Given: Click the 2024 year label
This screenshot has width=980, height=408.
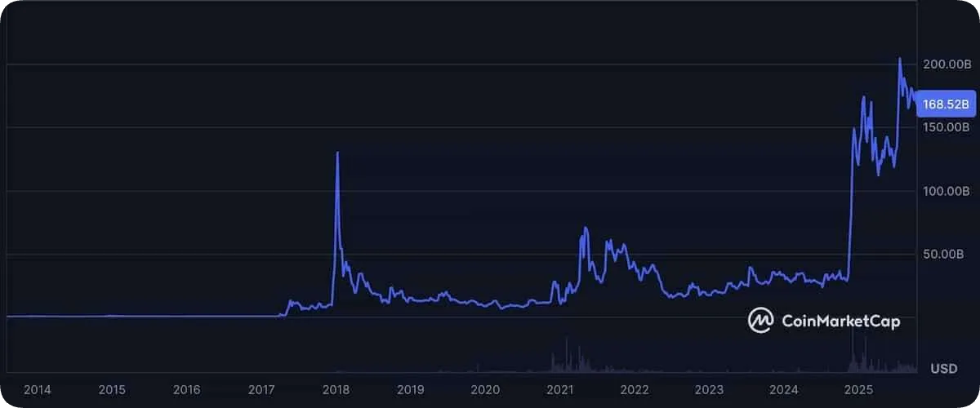Looking at the screenshot, I should pos(783,390).
